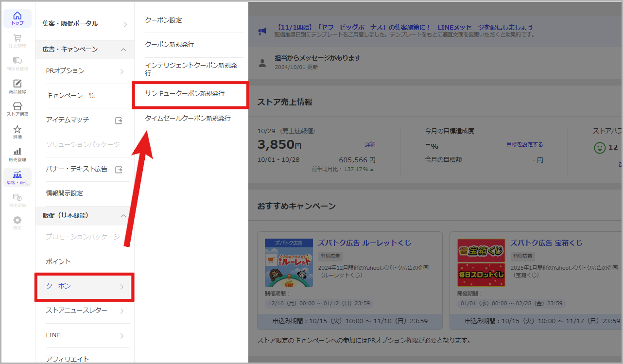Viewport: 623px width, 364px height.
Task: Open 担当からメッセージがあります notice
Action: click(x=317, y=58)
